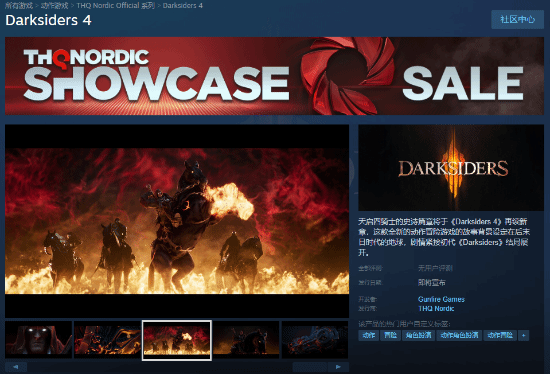Select the 动作角色扮演 tag

pos(459,335)
